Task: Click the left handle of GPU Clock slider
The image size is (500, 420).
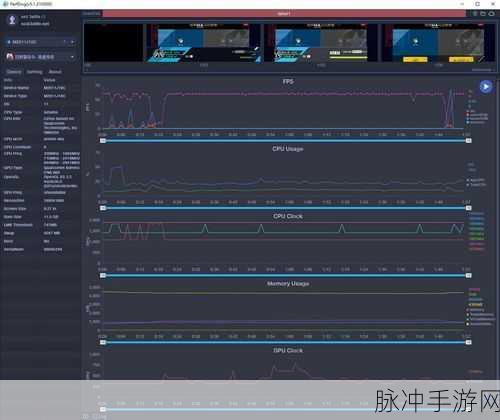Action: (103, 409)
